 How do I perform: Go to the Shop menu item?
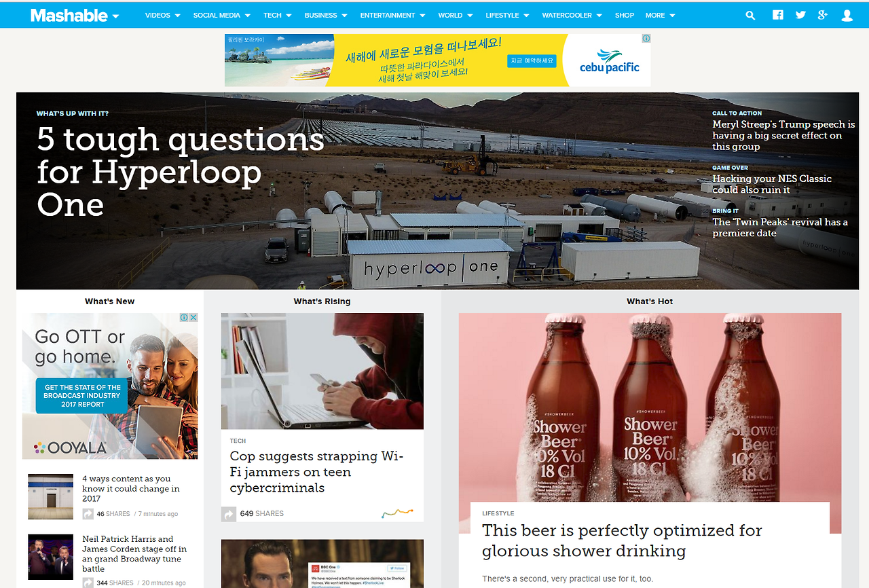(x=625, y=15)
